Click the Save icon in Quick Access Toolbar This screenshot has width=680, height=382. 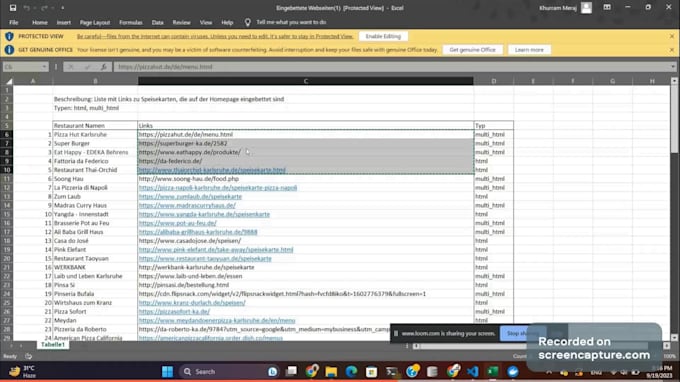click(13, 8)
